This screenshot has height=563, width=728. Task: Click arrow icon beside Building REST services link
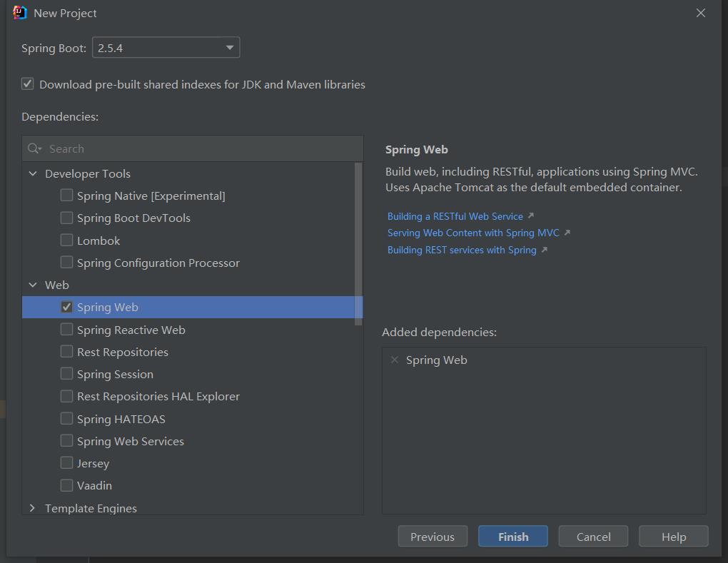coord(544,250)
